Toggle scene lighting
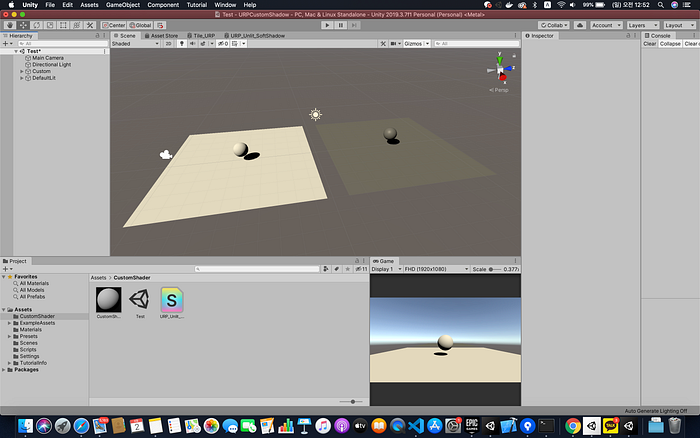The image size is (700, 438). [181, 43]
